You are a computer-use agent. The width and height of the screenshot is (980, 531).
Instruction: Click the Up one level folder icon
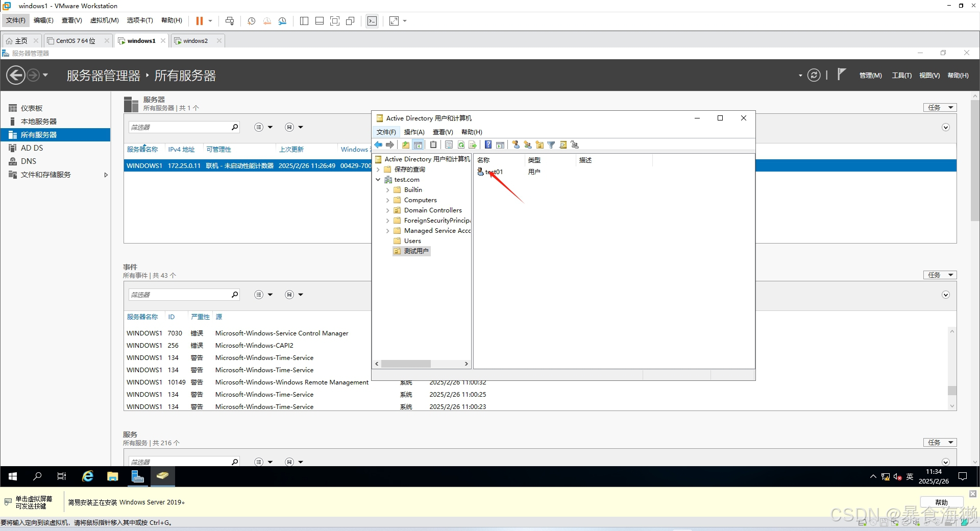406,145
